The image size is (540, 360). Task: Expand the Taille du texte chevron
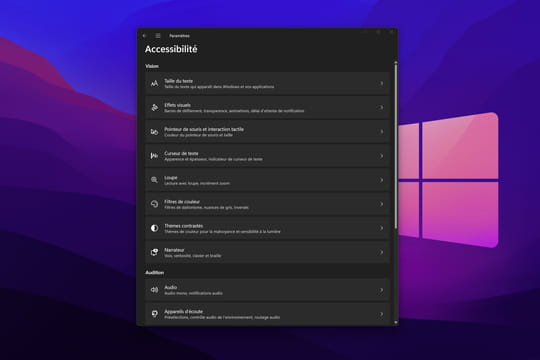point(381,83)
